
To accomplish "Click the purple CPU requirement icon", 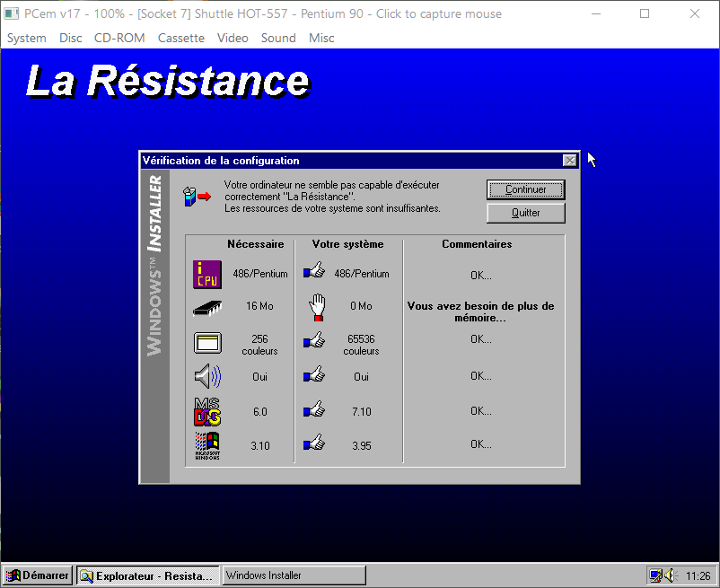I will (206, 274).
